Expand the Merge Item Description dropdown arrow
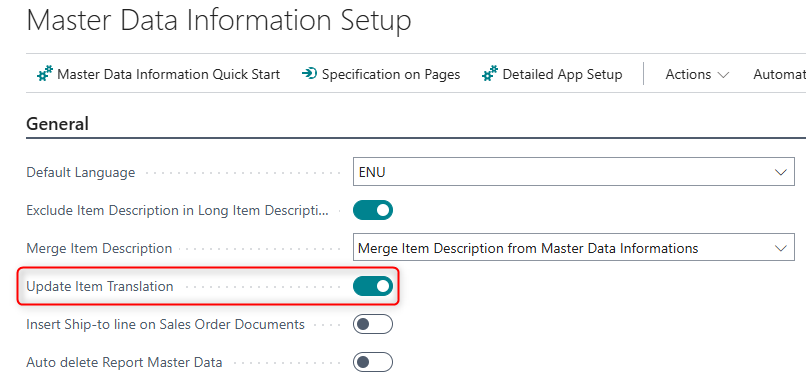Viewport: 806px width, 387px height. 781,248
